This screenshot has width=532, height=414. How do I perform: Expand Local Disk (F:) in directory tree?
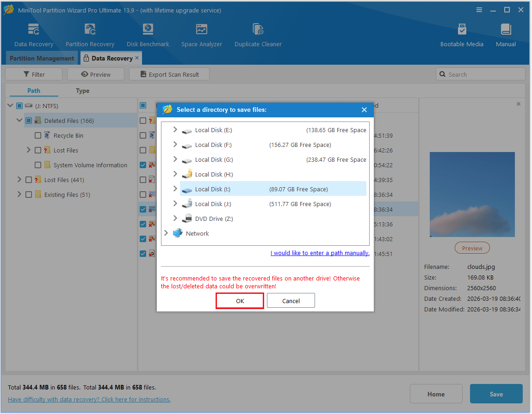[x=175, y=145]
